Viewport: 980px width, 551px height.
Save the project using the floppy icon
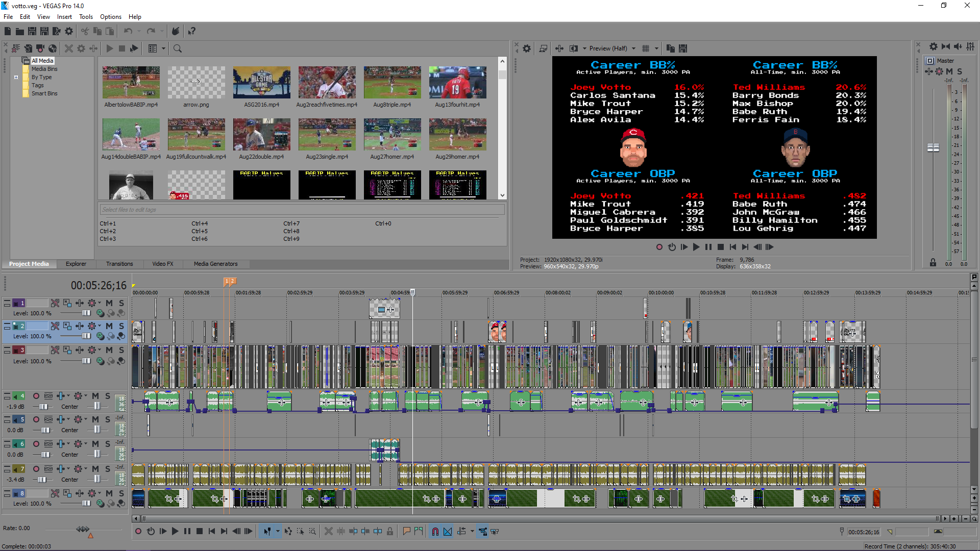[32, 32]
